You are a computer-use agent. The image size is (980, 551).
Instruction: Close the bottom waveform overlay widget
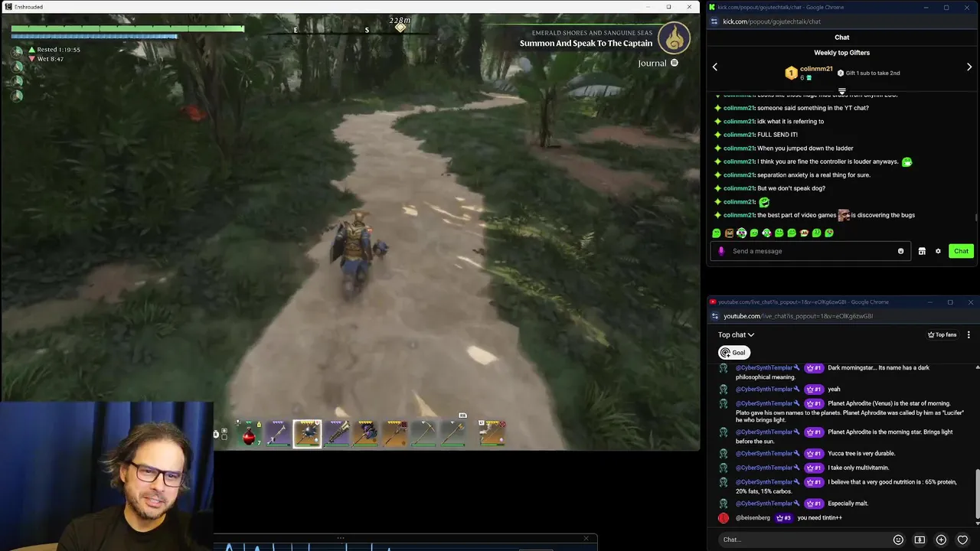tap(586, 539)
